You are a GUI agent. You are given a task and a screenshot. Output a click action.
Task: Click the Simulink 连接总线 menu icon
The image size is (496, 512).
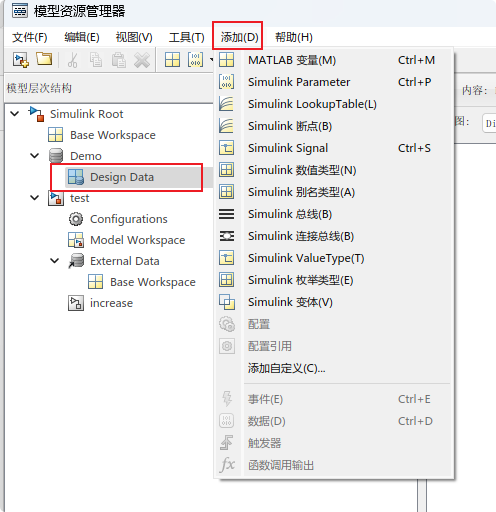(227, 236)
